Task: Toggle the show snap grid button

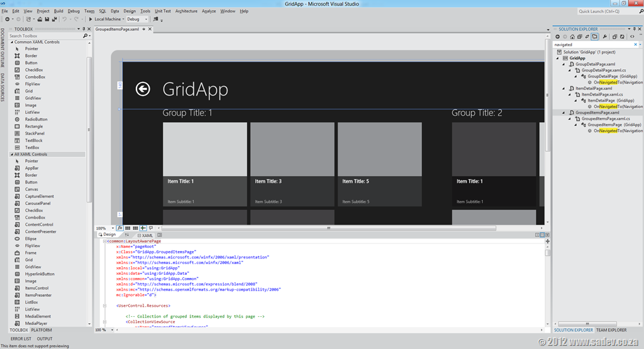Action: click(128, 228)
